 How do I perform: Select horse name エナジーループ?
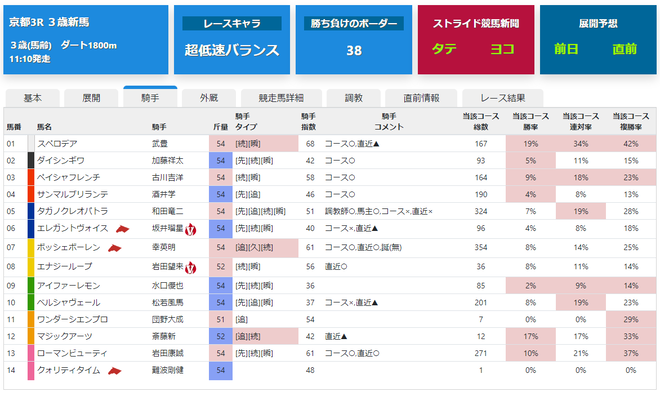64,266
